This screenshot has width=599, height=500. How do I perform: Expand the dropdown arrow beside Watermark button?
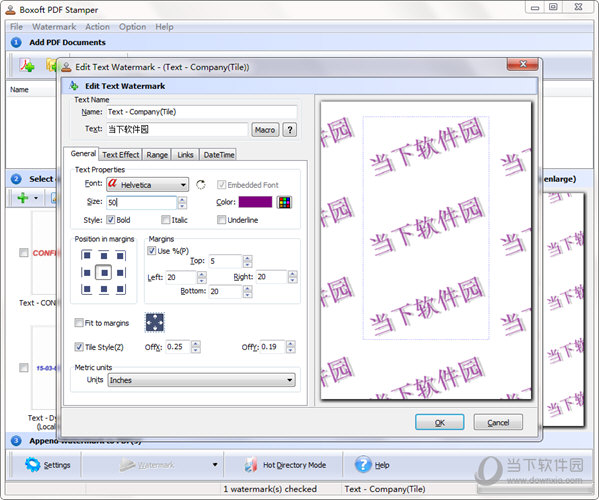click(x=215, y=465)
